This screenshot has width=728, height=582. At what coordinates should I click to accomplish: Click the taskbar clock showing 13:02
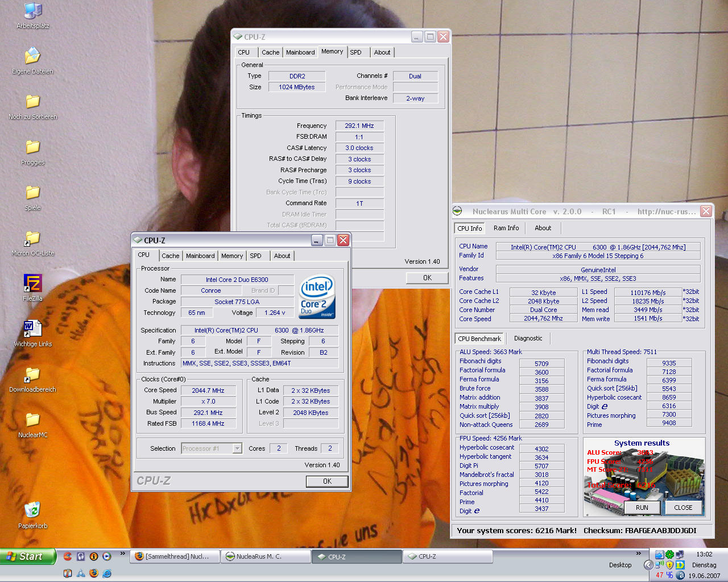(x=704, y=554)
